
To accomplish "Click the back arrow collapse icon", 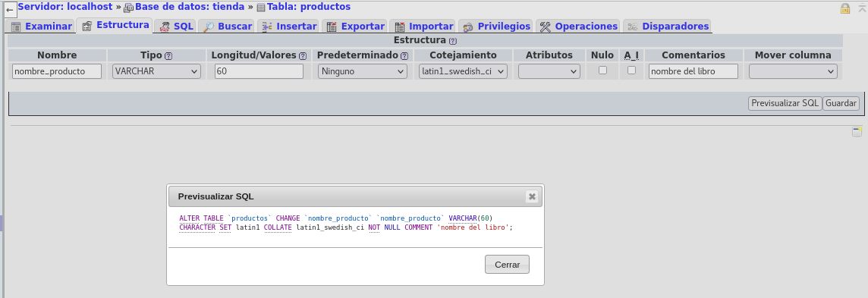I will click(9, 10).
